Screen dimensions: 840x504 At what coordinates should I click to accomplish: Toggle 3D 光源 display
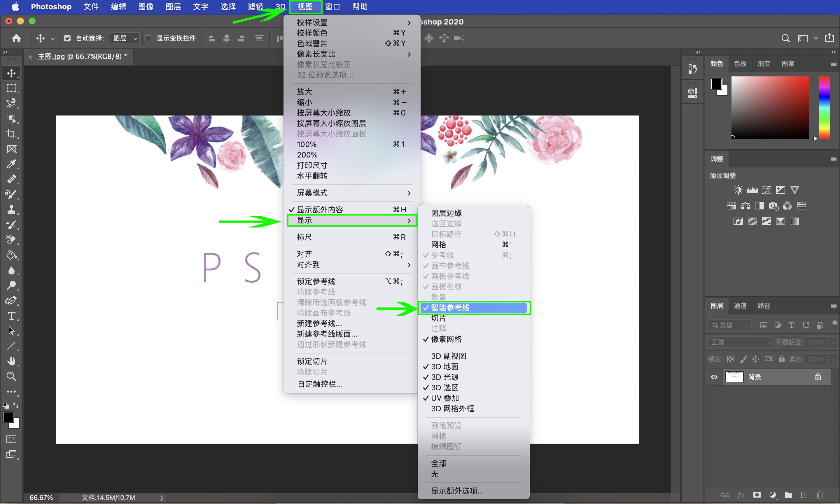pyautogui.click(x=473, y=377)
